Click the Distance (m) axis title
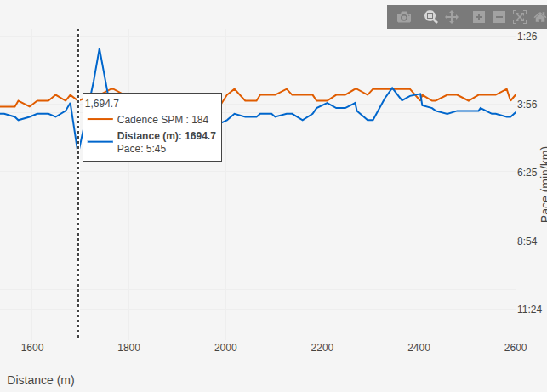This screenshot has width=547, height=392. click(x=41, y=380)
